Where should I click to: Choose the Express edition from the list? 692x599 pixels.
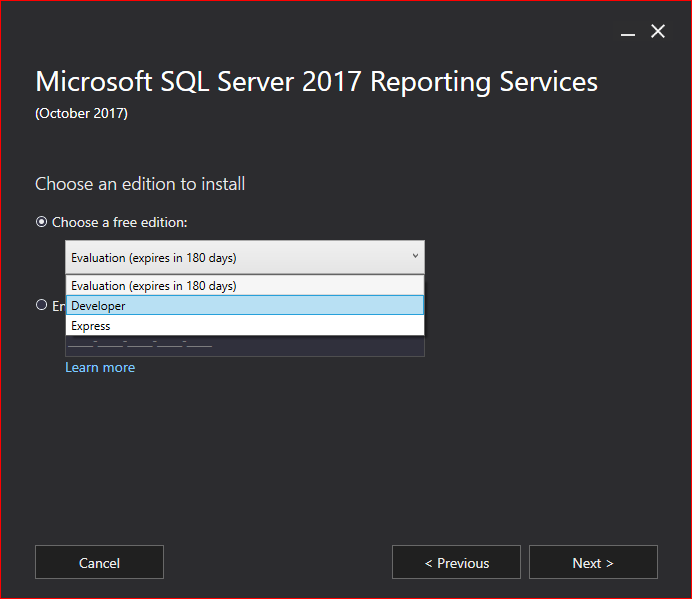click(x=245, y=326)
